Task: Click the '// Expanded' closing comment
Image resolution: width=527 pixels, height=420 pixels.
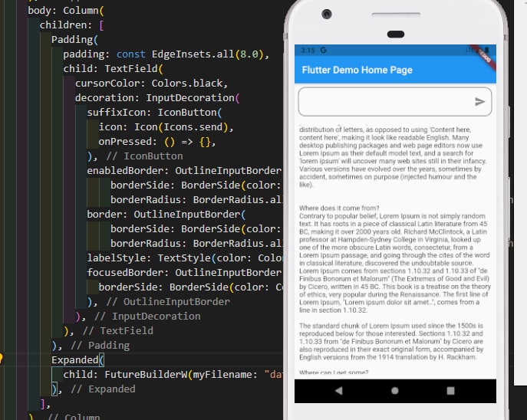Action: click(104, 389)
